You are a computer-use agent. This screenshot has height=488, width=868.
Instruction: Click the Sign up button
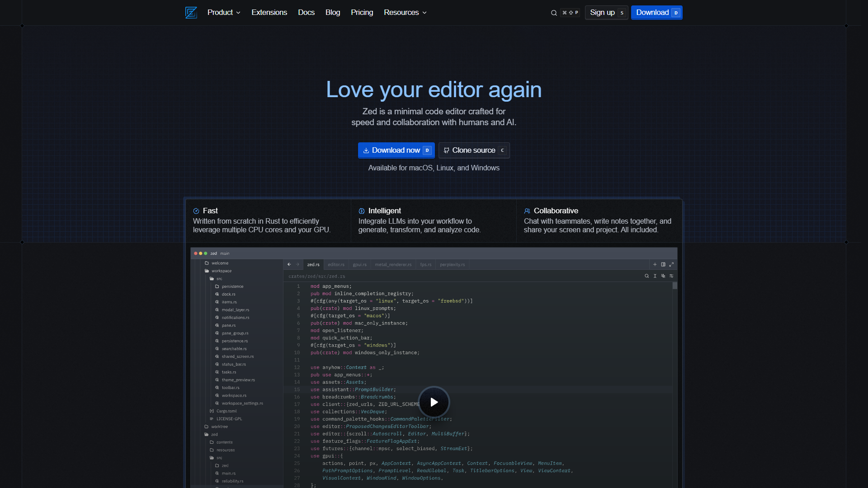[x=606, y=13]
